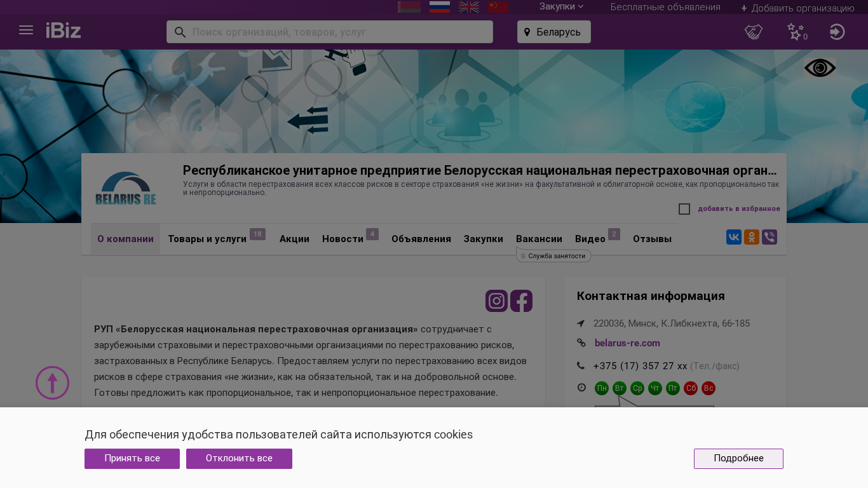The width and height of the screenshot is (868, 488).
Task: Open the Отзывы tab
Action: tap(652, 239)
